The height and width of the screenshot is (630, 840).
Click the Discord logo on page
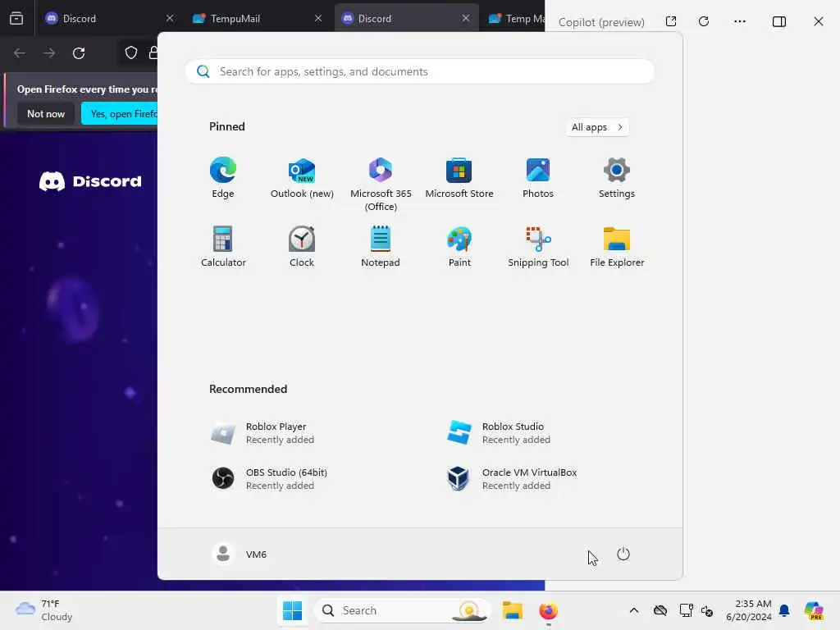[90, 181]
